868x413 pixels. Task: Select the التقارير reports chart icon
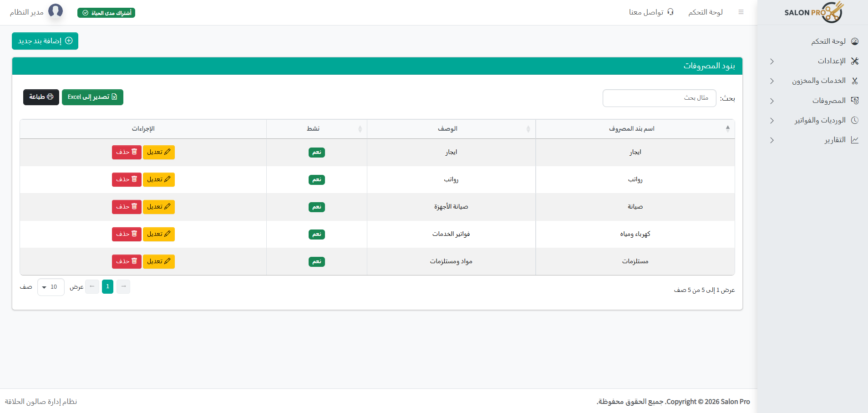[855, 140]
